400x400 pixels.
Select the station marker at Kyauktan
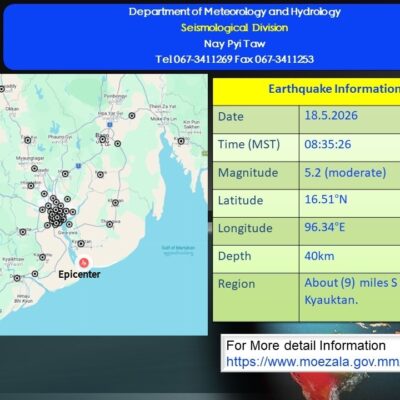(81, 244)
